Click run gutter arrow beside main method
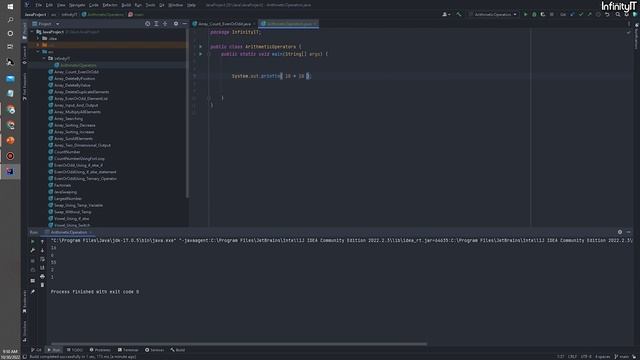 200,54
